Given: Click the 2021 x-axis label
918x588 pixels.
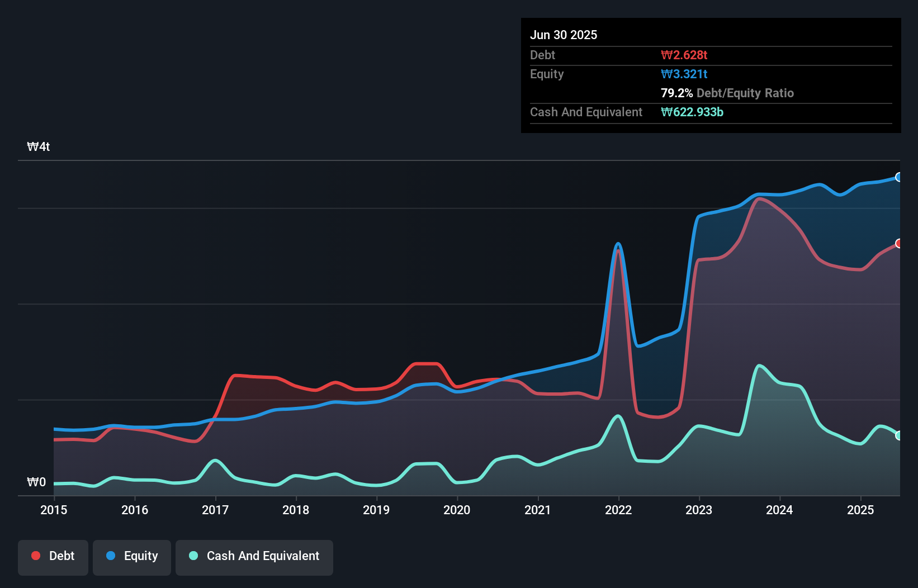Looking at the screenshot, I should pyautogui.click(x=538, y=510).
